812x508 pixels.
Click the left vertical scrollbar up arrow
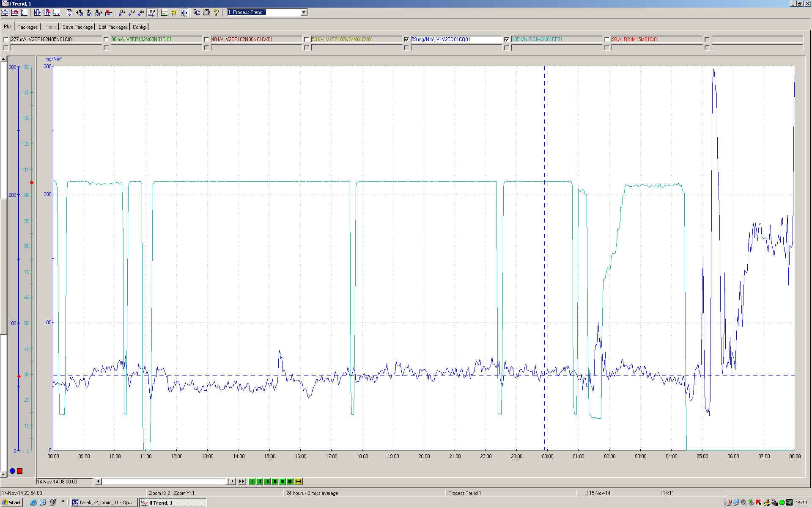click(x=3, y=59)
